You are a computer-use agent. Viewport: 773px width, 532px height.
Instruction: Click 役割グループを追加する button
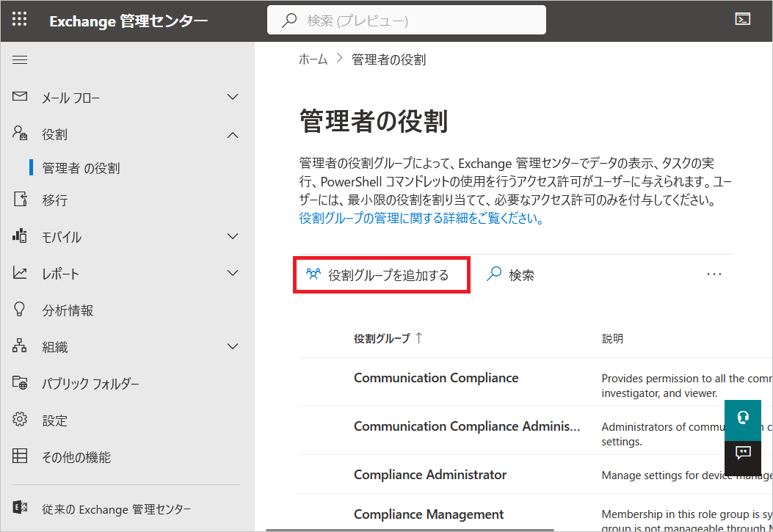382,275
